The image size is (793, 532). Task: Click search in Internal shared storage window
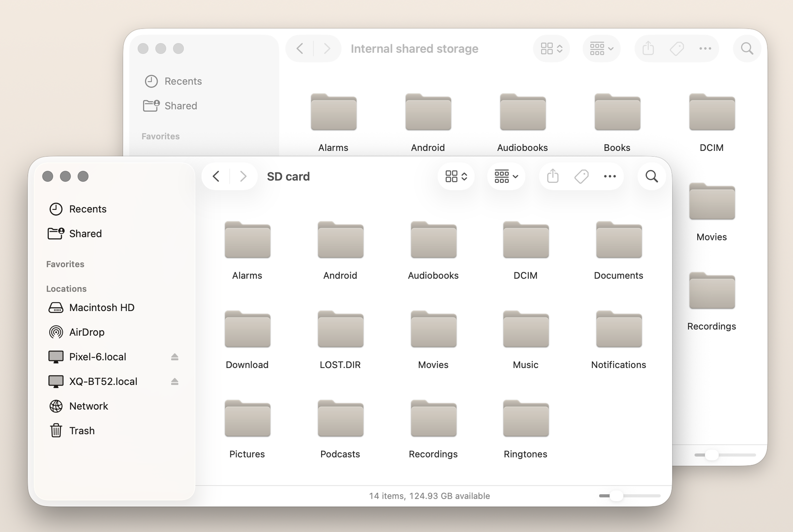click(x=747, y=48)
